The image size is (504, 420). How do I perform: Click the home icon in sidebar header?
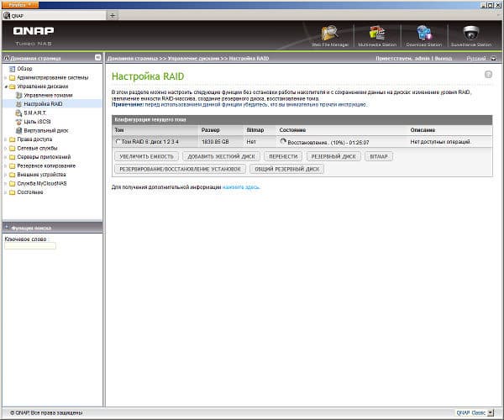tap(7, 58)
